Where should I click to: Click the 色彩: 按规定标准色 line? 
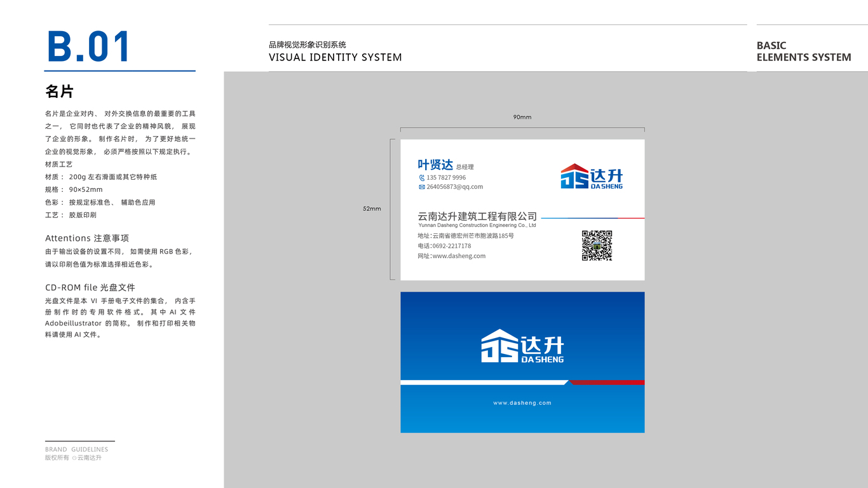click(100, 202)
